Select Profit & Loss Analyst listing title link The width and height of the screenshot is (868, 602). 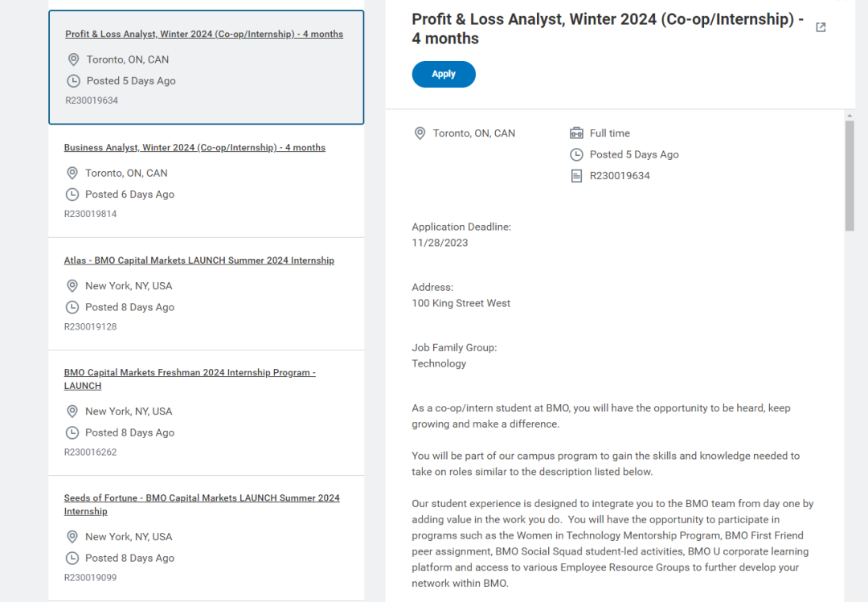pos(203,34)
